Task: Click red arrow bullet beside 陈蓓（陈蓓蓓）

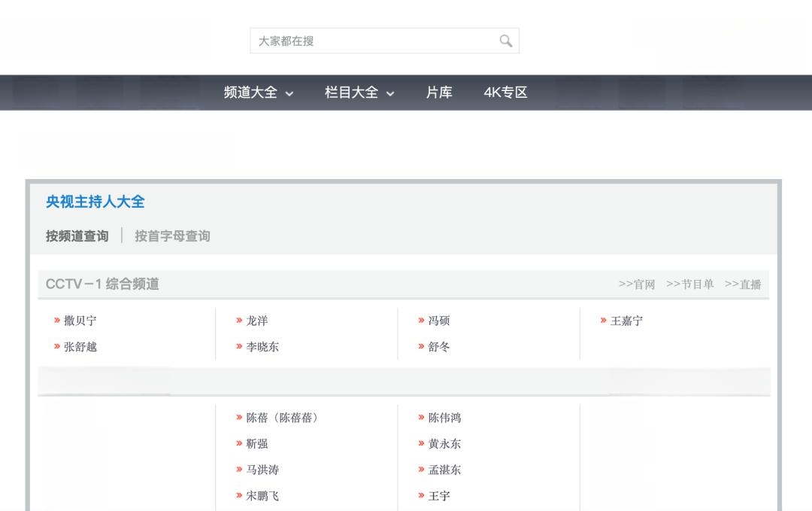Action: pos(239,417)
